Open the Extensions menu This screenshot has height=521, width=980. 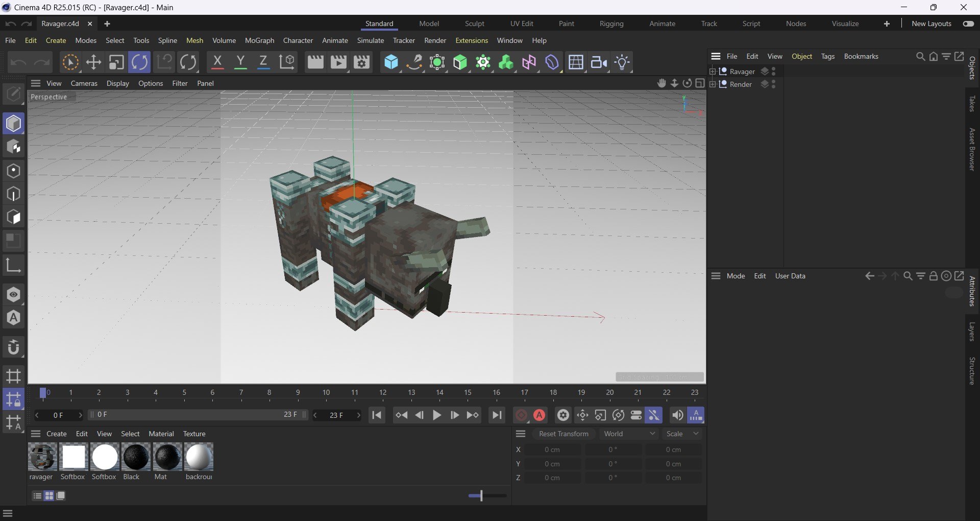[472, 40]
